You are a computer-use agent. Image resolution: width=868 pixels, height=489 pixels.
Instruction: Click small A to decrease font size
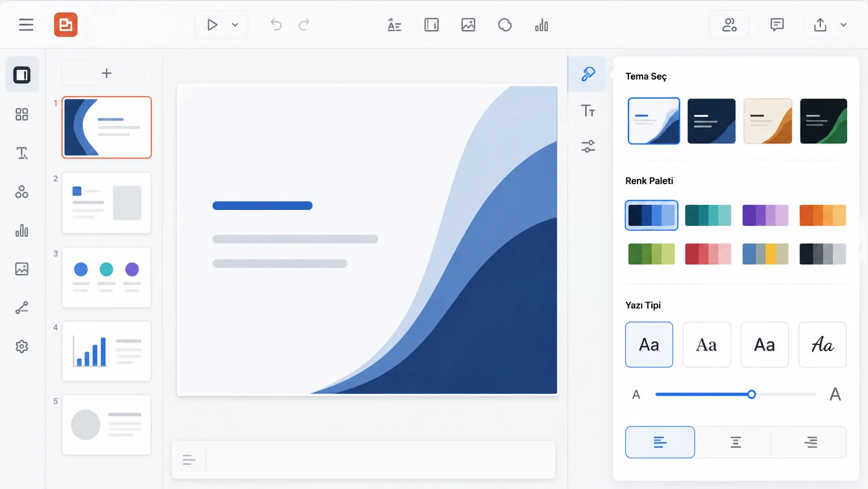point(636,395)
